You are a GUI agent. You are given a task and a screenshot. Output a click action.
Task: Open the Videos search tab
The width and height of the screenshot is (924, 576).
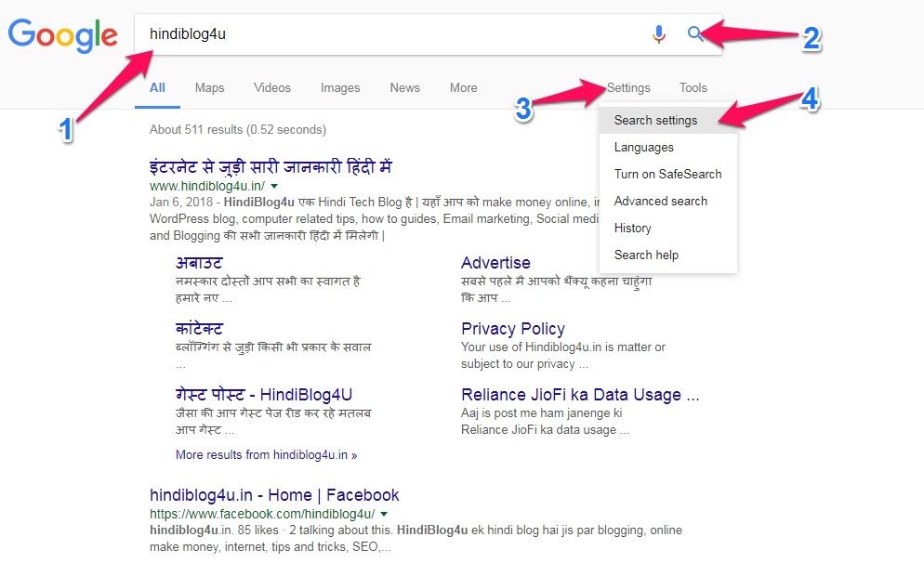[271, 87]
